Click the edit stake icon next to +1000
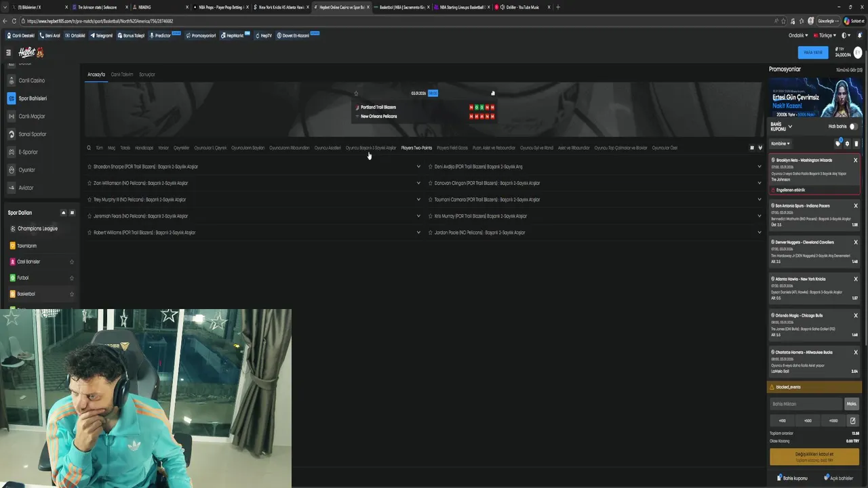Image resolution: width=868 pixels, height=488 pixels. pos(852,421)
